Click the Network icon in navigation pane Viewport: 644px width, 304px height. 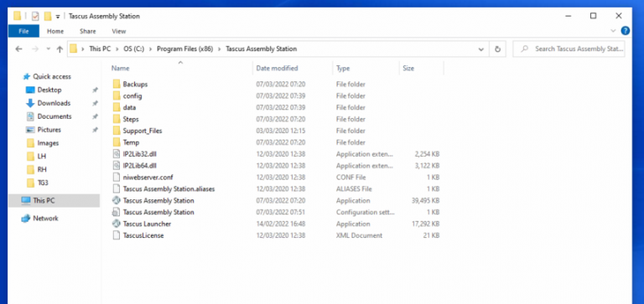(x=26, y=219)
